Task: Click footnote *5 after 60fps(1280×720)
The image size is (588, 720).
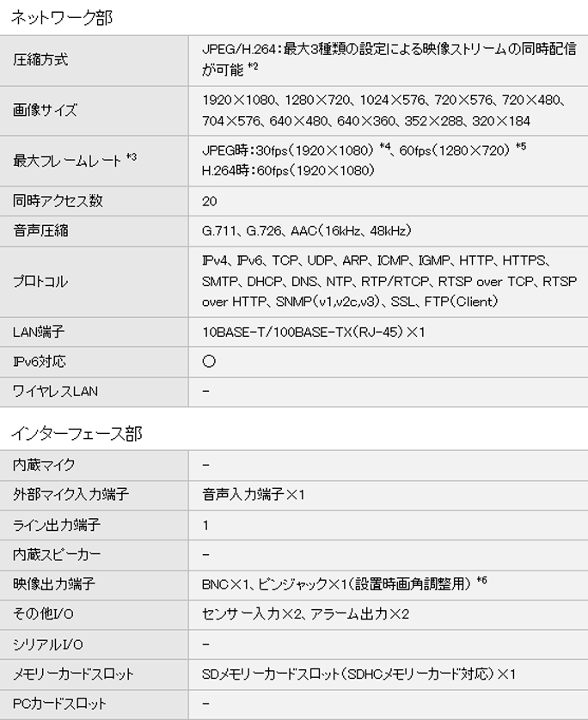Action: (x=520, y=147)
